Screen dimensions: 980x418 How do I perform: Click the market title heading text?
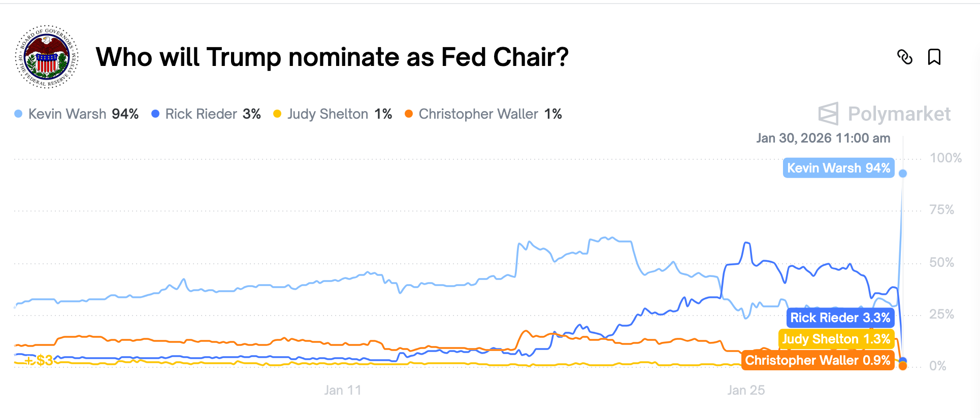[x=332, y=57]
